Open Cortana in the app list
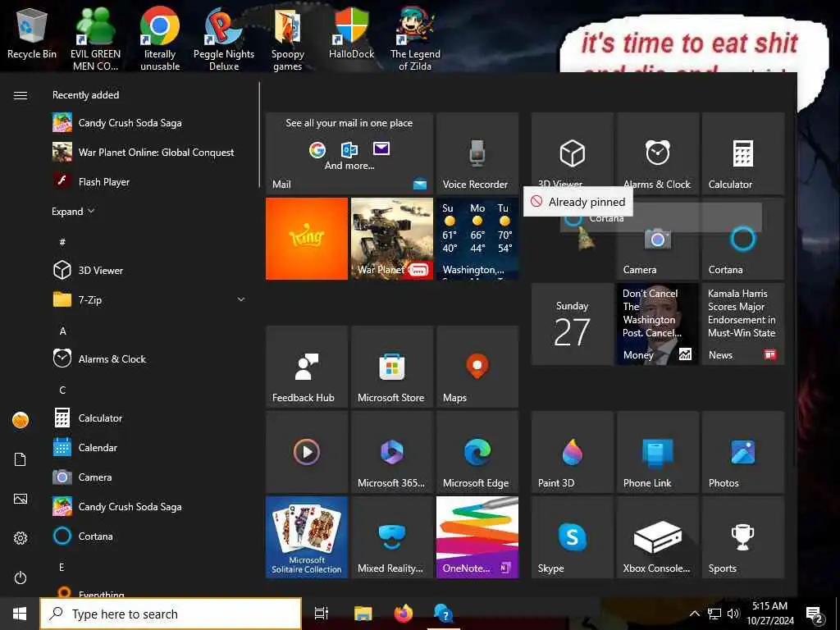This screenshot has width=840, height=630. pyautogui.click(x=150, y=536)
